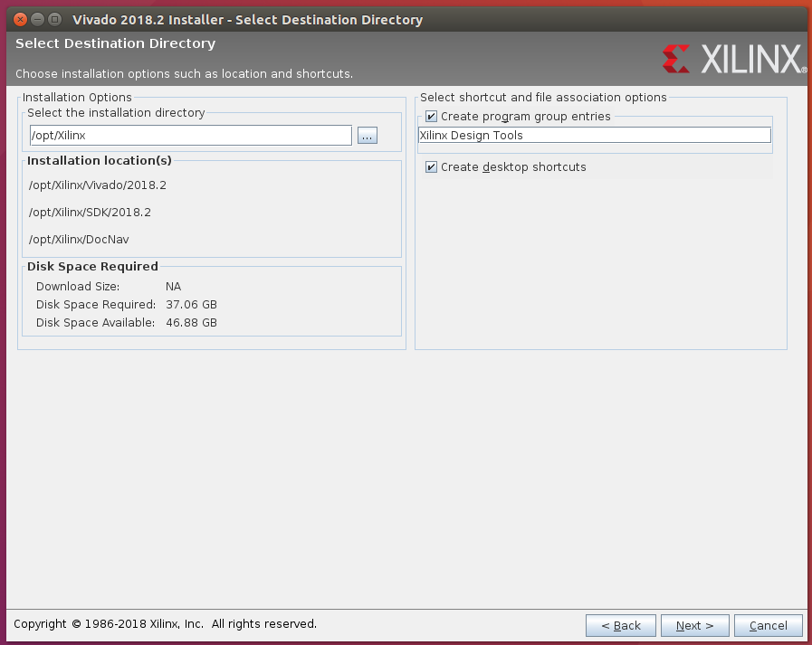812x645 pixels.
Task: Click the Xilinx logo
Action: point(734,59)
